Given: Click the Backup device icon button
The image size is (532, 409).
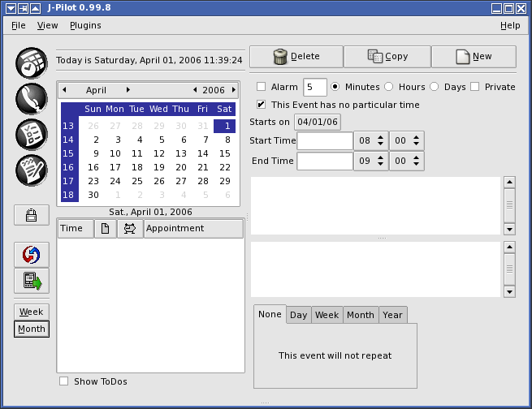Looking at the screenshot, I should [x=32, y=281].
